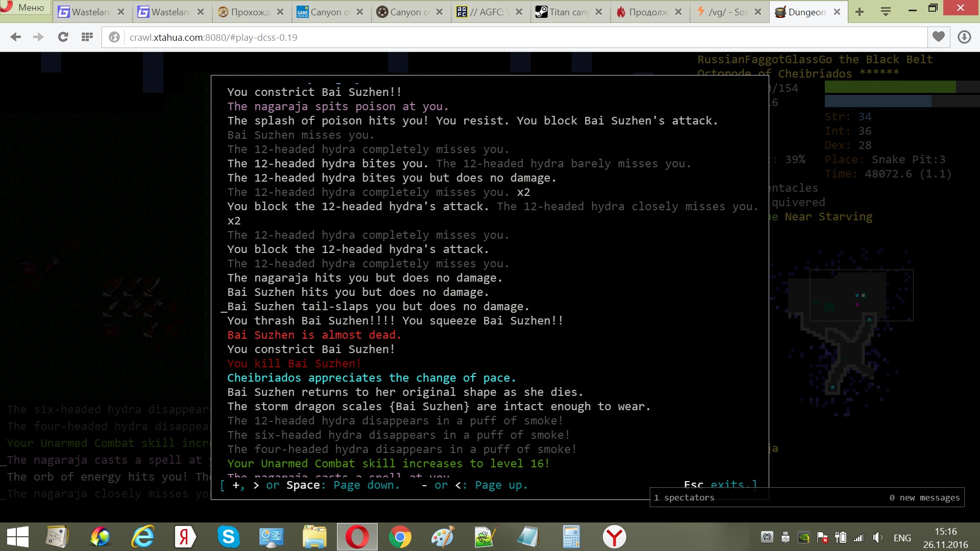
Task: Click the browser back arrow
Action: (x=16, y=37)
